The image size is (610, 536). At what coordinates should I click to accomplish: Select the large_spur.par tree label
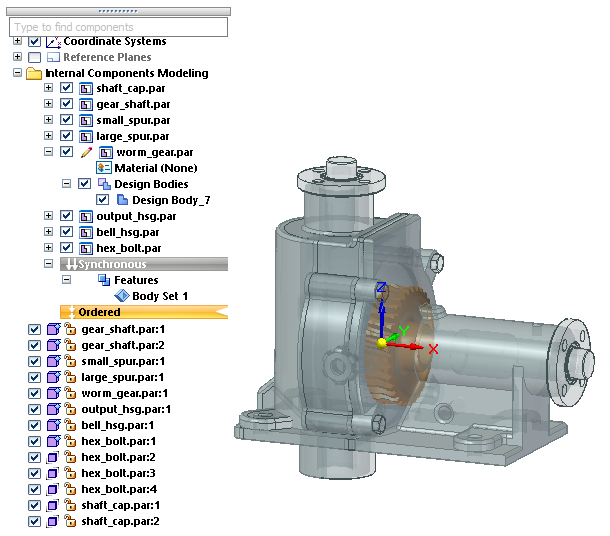pos(133,137)
